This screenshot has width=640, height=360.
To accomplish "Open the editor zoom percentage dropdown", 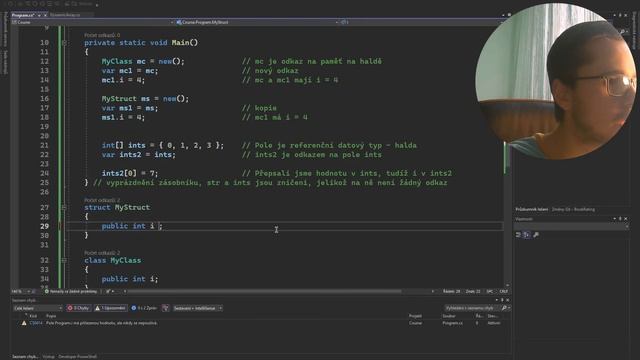I will pyautogui.click(x=20, y=291).
